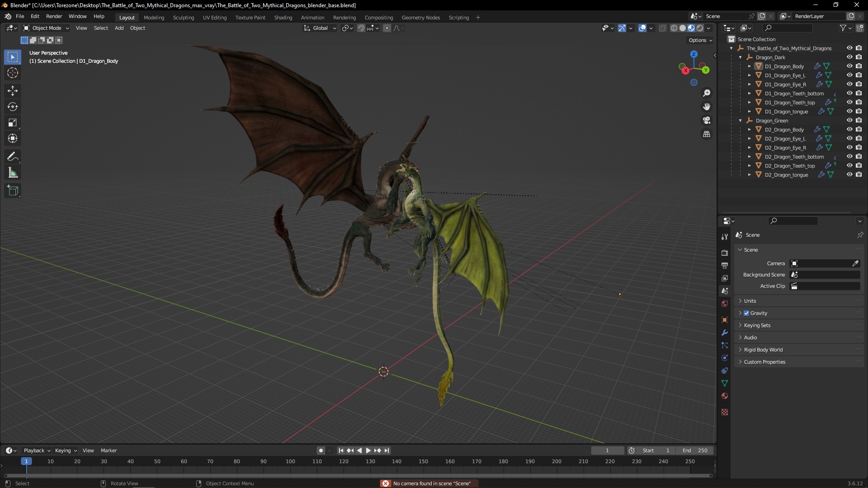
Task: Disable render for D1_Dragon_Eye_L camera icon
Action: coord(859,75)
